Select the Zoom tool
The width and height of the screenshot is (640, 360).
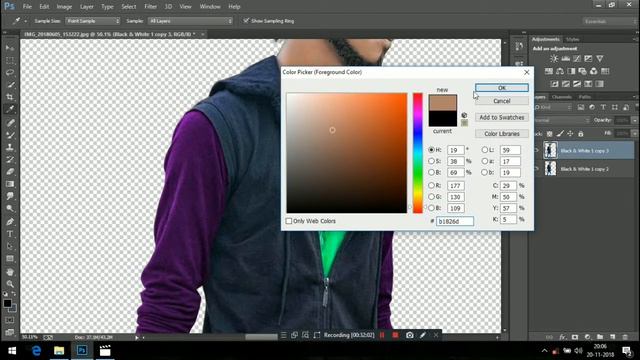click(10, 284)
